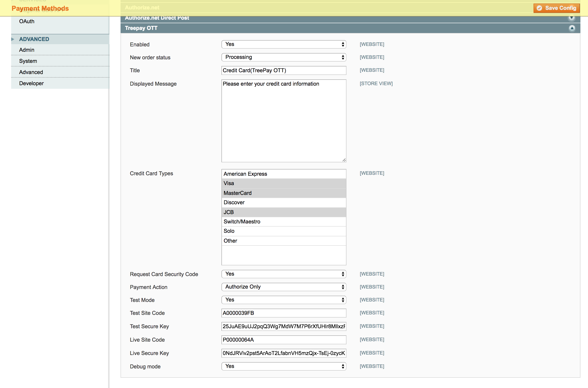Click the Test Site Code field
588x388 pixels.
click(284, 313)
